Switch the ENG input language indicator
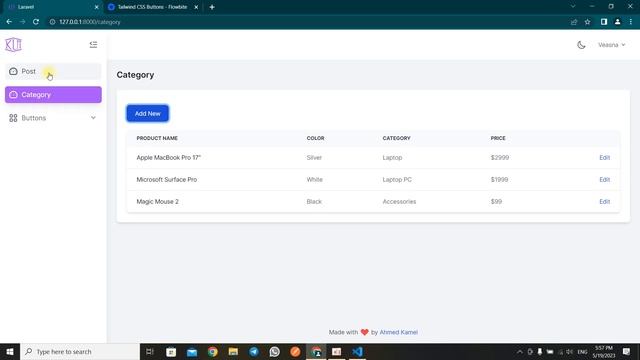 coord(582,351)
